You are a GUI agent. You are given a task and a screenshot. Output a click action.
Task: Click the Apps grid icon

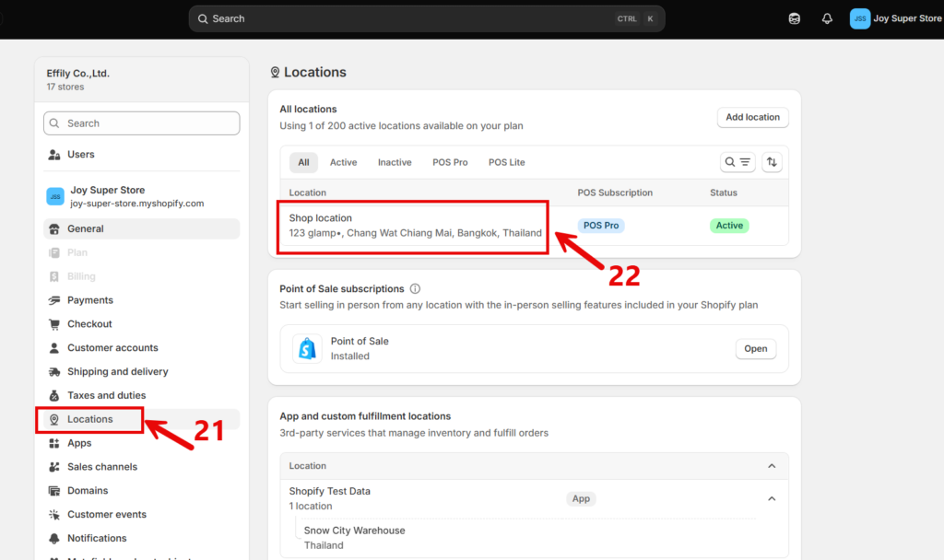pos(54,443)
